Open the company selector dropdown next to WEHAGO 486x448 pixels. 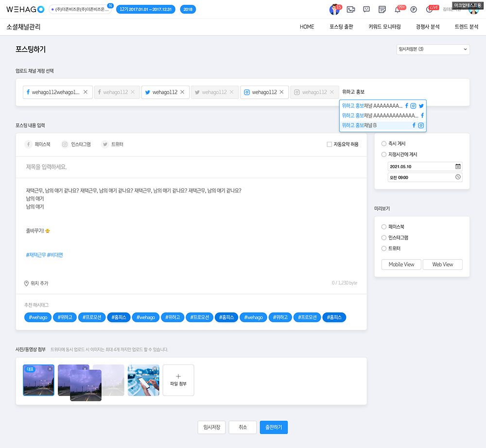[x=80, y=9]
